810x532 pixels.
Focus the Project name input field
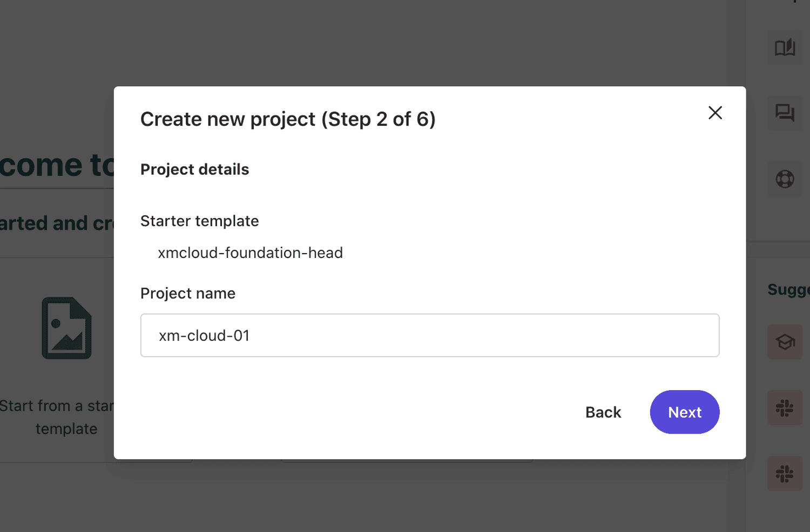(430, 335)
